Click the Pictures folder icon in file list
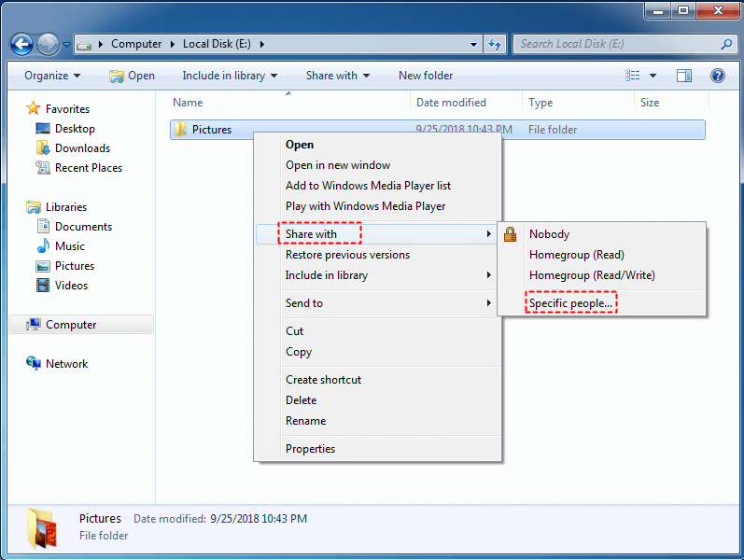744x560 pixels. 180,129
